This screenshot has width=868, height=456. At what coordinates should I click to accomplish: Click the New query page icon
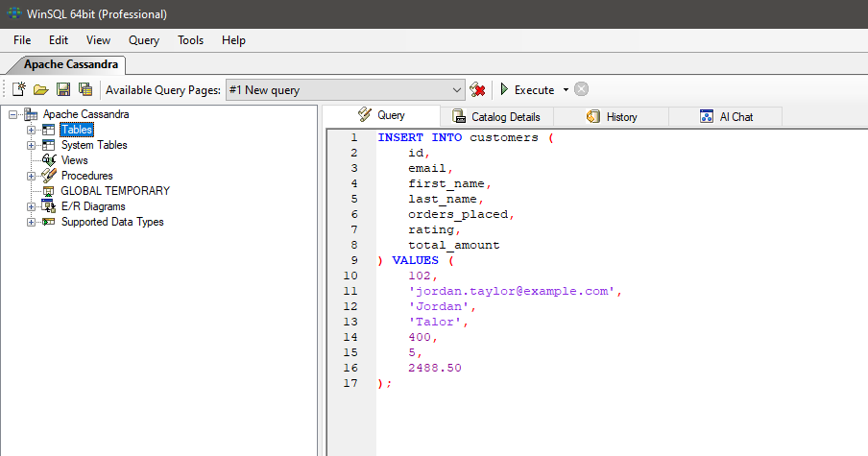19,89
